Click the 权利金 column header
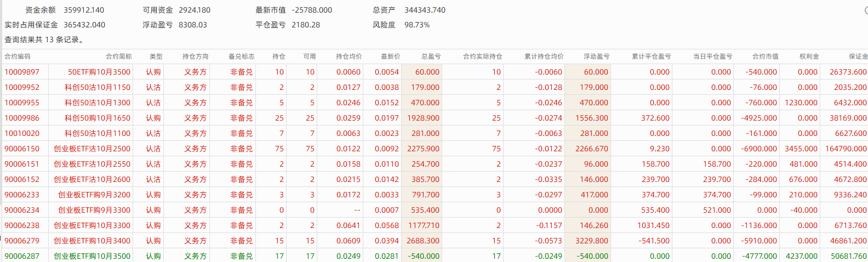The height and width of the screenshot is (262, 868). 809,56
